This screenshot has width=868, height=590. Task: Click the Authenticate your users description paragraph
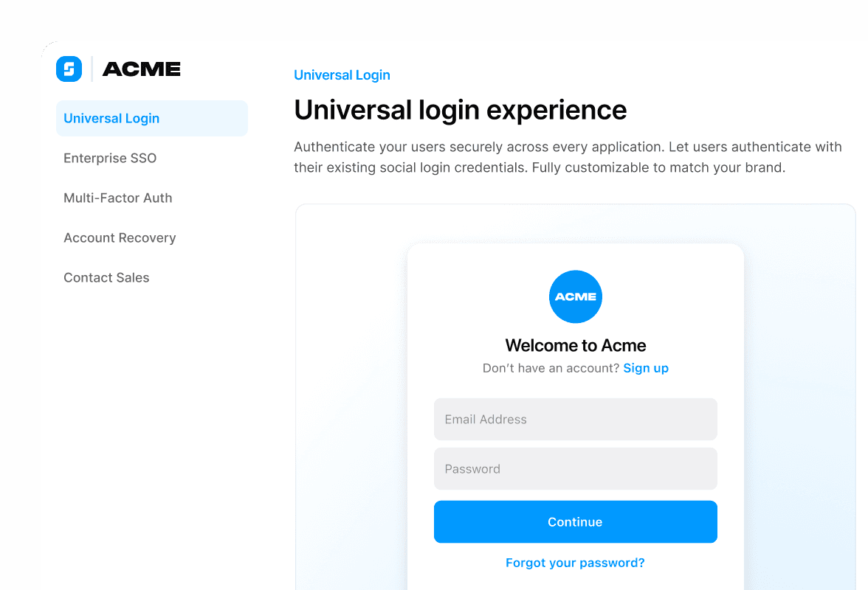(x=568, y=157)
